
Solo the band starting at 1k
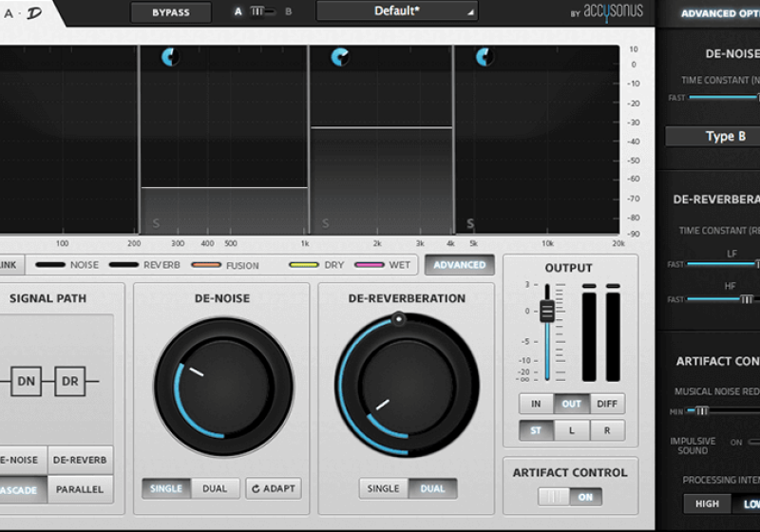[326, 224]
